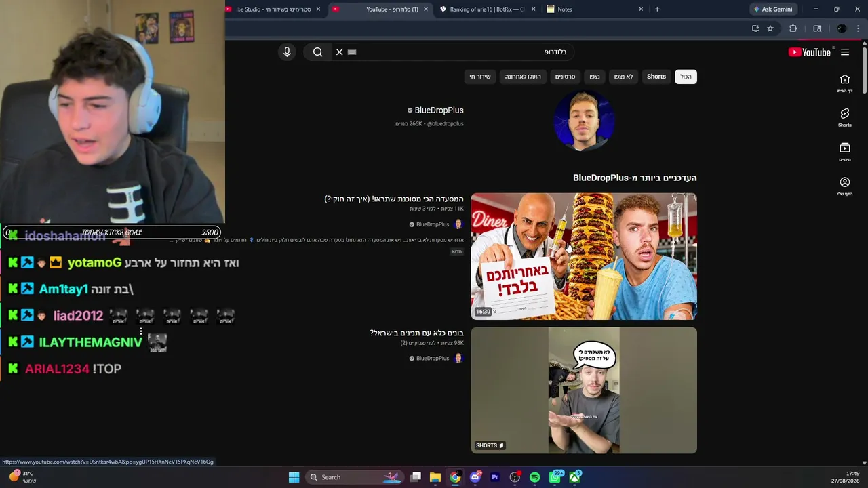Open the Chrome extensions puzzle icon
868x488 pixels.
793,28
